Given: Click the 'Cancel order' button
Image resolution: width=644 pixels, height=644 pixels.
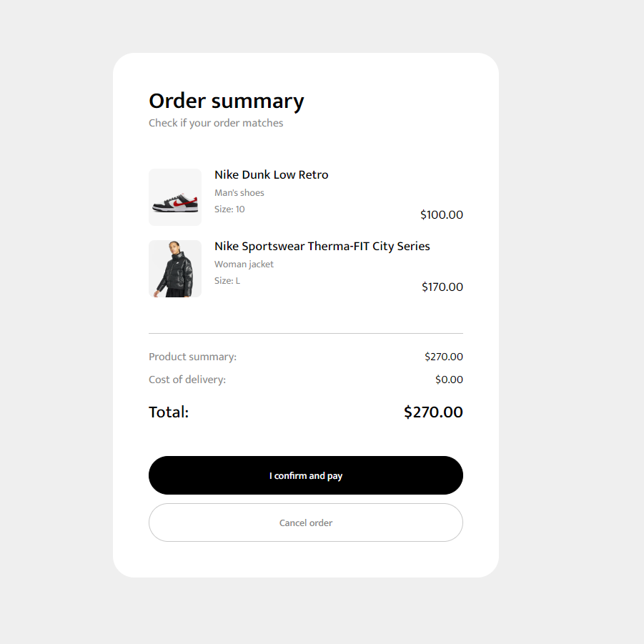Looking at the screenshot, I should (305, 522).
